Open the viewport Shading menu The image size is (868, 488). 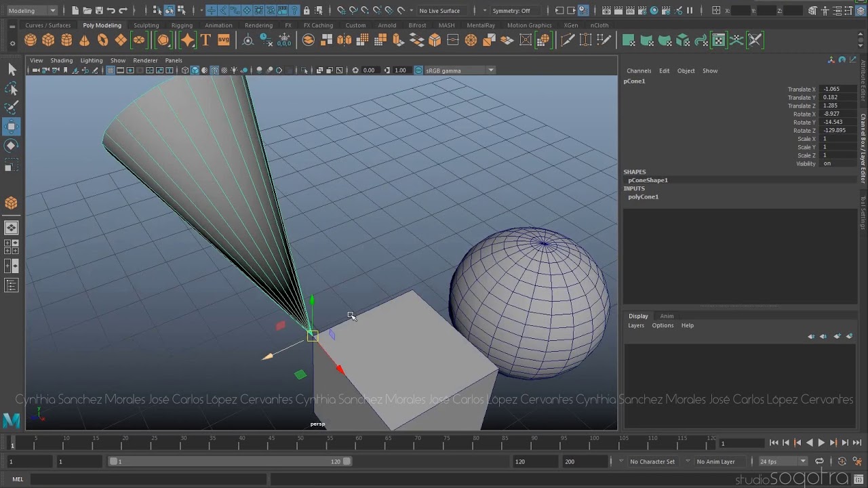click(61, 60)
